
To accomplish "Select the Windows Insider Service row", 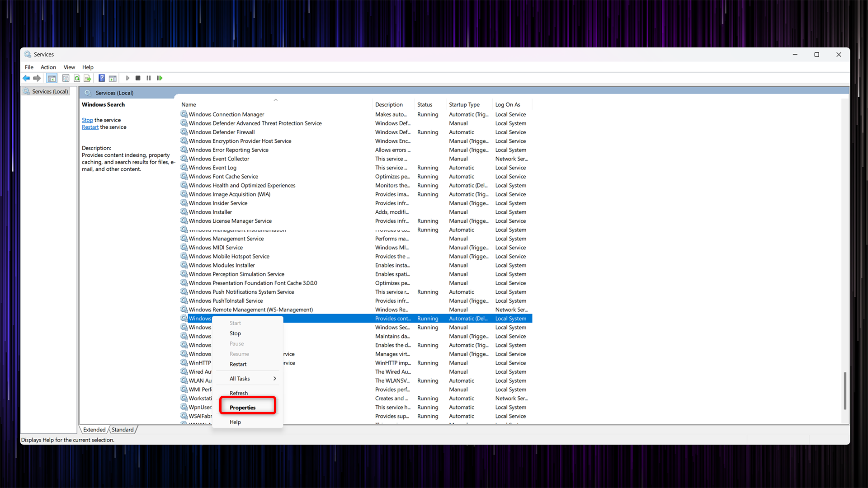I will pyautogui.click(x=356, y=203).
